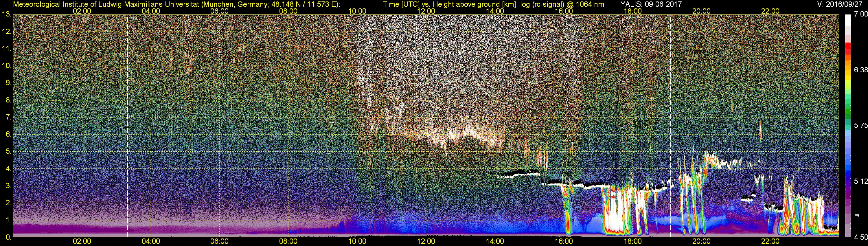
Task: Click the 16:00 label on the bottom time axis
Action: click(564, 241)
